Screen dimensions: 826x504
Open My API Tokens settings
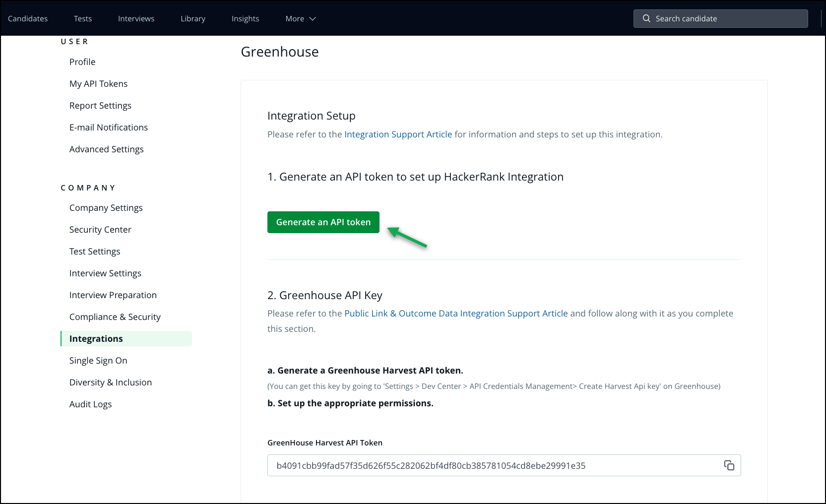98,84
